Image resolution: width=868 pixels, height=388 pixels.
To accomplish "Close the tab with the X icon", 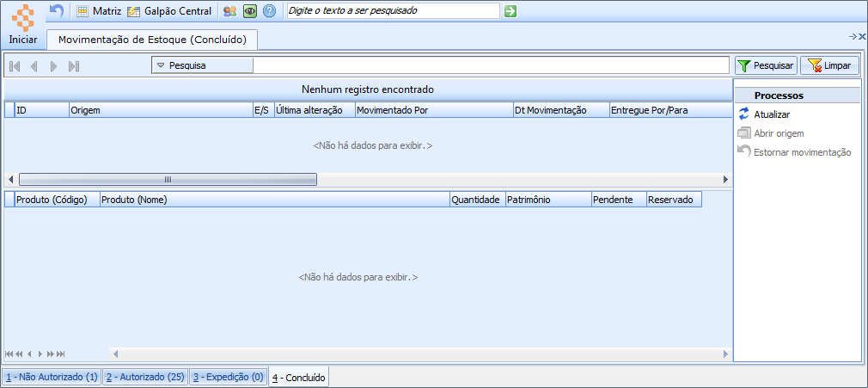I will click(862, 37).
